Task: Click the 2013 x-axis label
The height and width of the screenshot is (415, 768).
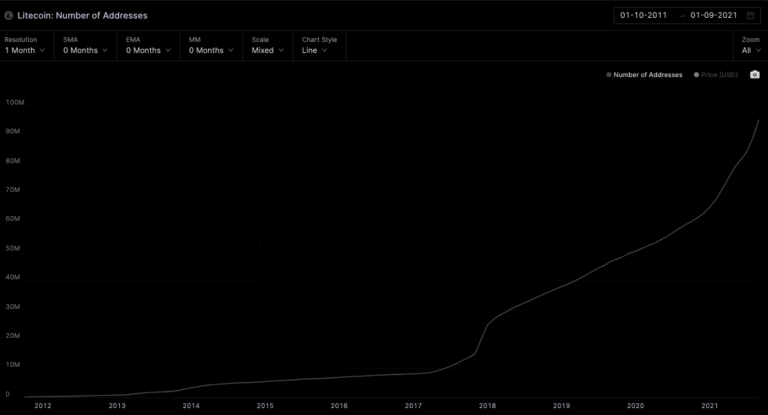Action: pyautogui.click(x=117, y=406)
